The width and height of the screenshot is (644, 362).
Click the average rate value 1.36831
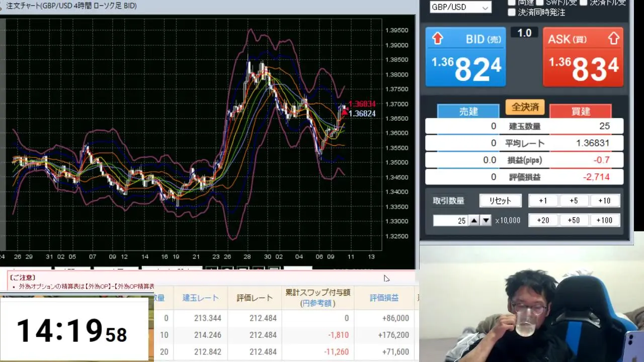[x=593, y=143]
